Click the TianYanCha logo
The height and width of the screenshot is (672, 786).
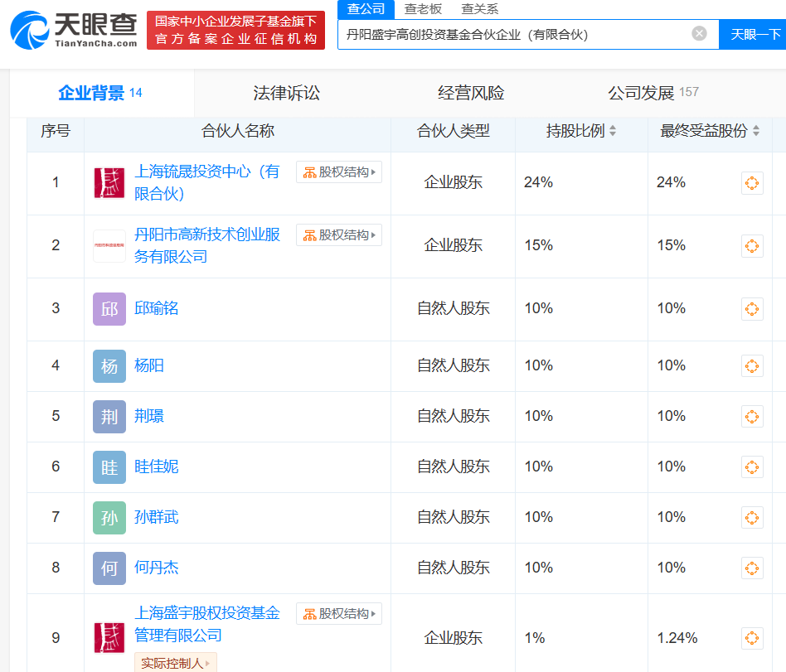tap(74, 30)
